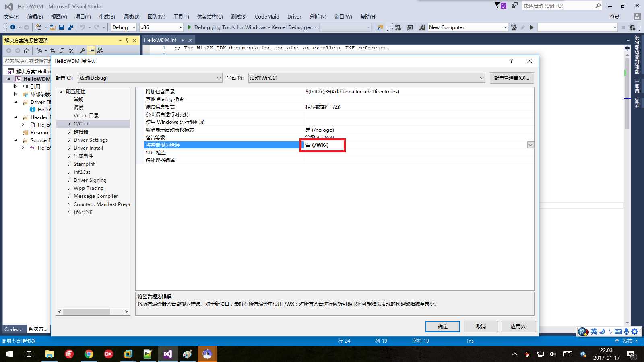Open the 将警告视为错误 value dropdown arrow

(x=530, y=145)
